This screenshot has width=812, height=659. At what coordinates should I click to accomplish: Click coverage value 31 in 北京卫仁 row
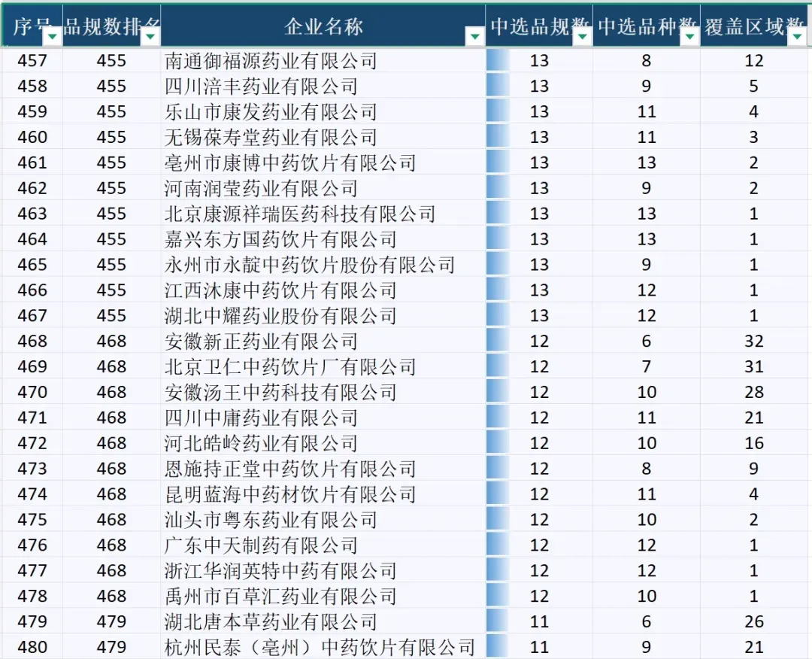754,366
